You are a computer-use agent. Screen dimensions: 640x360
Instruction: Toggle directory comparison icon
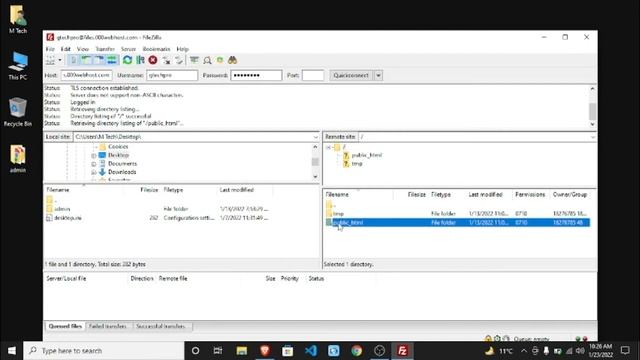207,60
